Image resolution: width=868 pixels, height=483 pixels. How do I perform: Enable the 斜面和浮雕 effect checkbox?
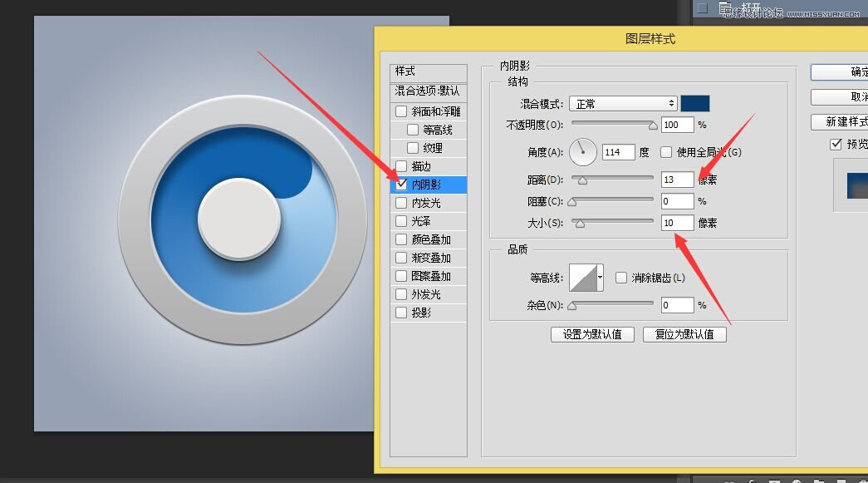click(401, 111)
